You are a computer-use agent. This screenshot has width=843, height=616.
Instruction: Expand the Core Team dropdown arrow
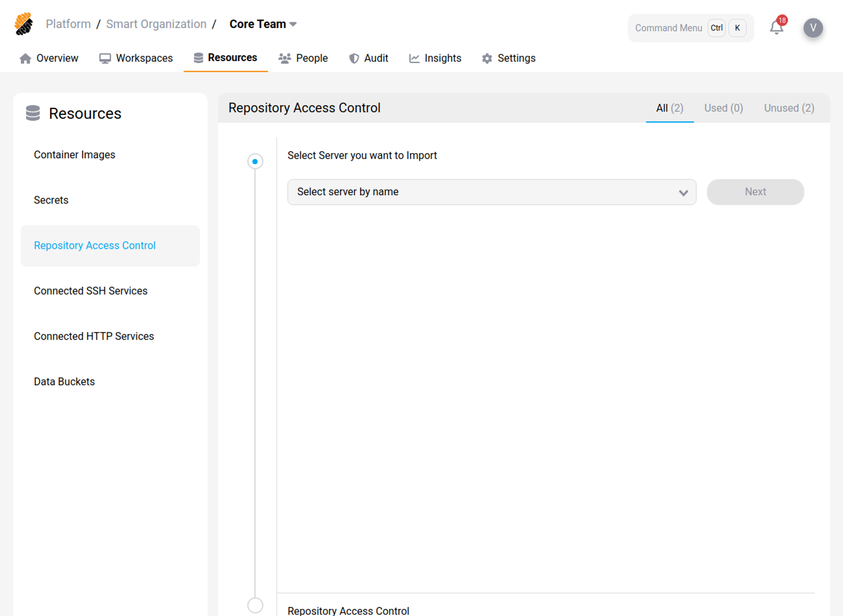point(293,24)
